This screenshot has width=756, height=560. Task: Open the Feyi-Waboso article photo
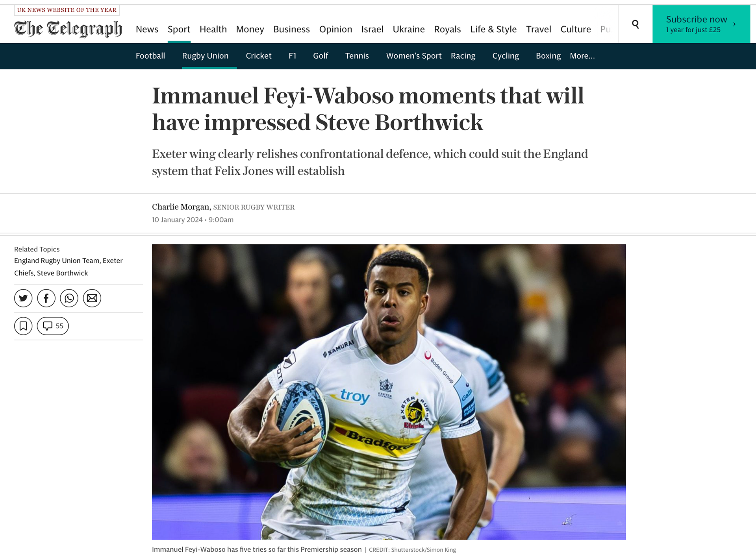pos(389,392)
